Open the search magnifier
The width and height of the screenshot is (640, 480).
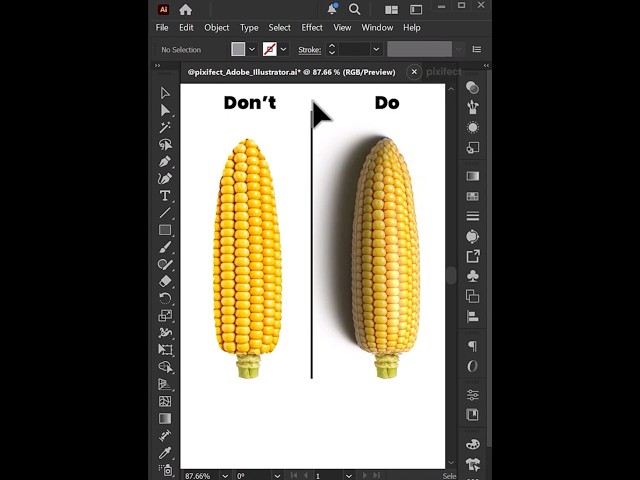click(x=354, y=9)
